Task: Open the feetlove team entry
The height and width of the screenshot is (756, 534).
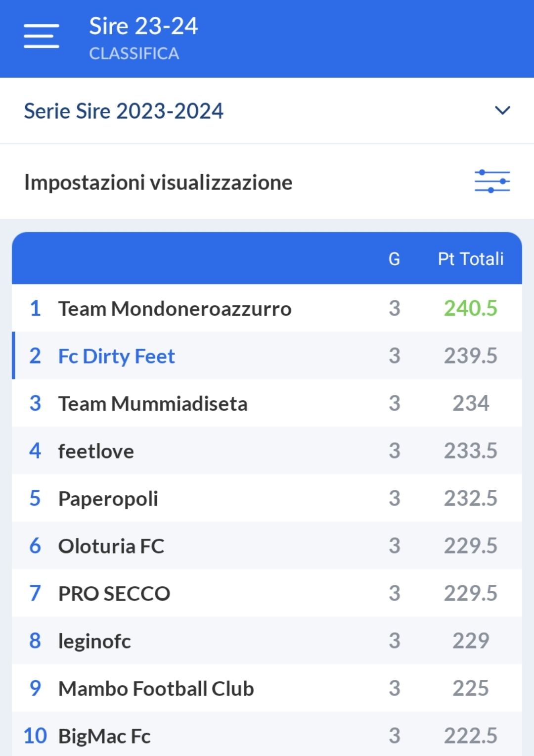Action: click(96, 451)
